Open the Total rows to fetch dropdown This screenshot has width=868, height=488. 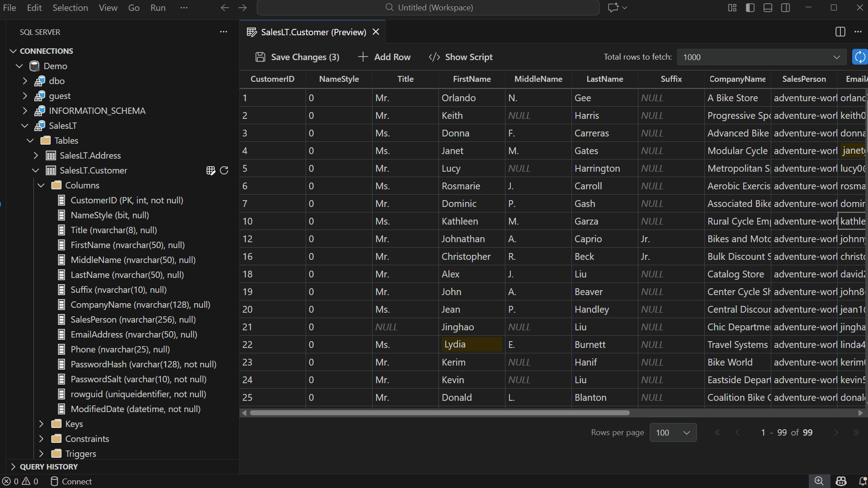pyautogui.click(x=761, y=57)
